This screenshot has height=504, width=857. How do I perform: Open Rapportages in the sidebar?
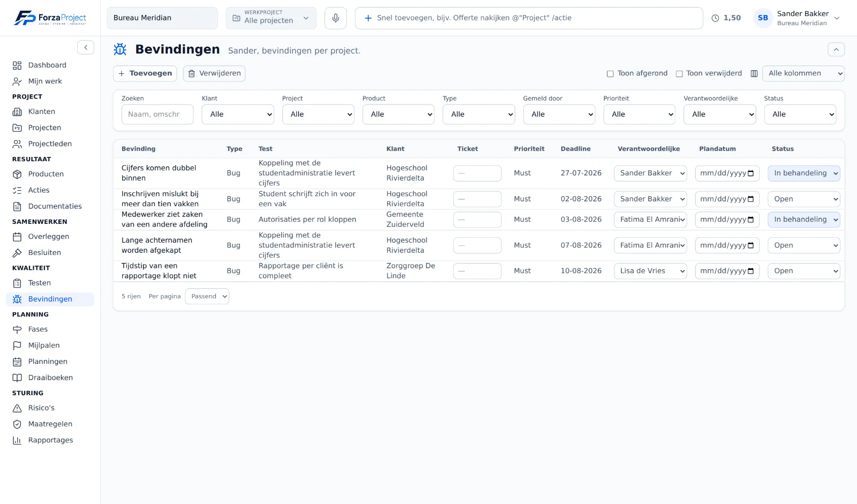[50, 440]
